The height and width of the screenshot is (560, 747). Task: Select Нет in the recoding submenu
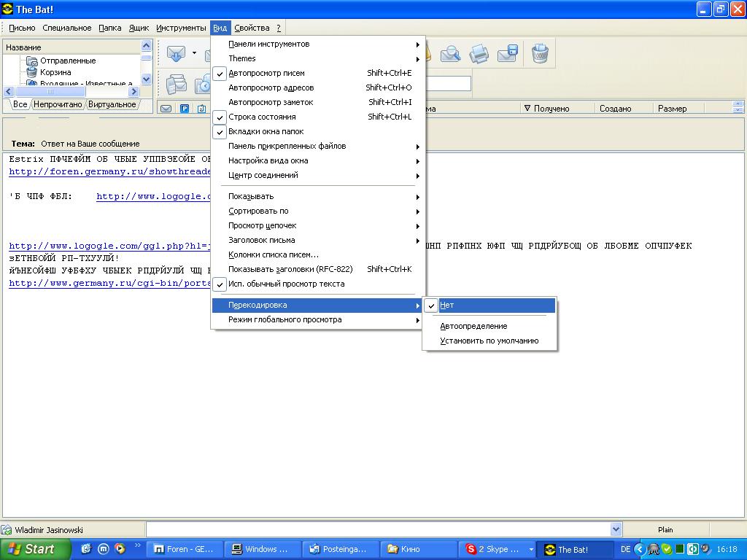click(x=489, y=306)
